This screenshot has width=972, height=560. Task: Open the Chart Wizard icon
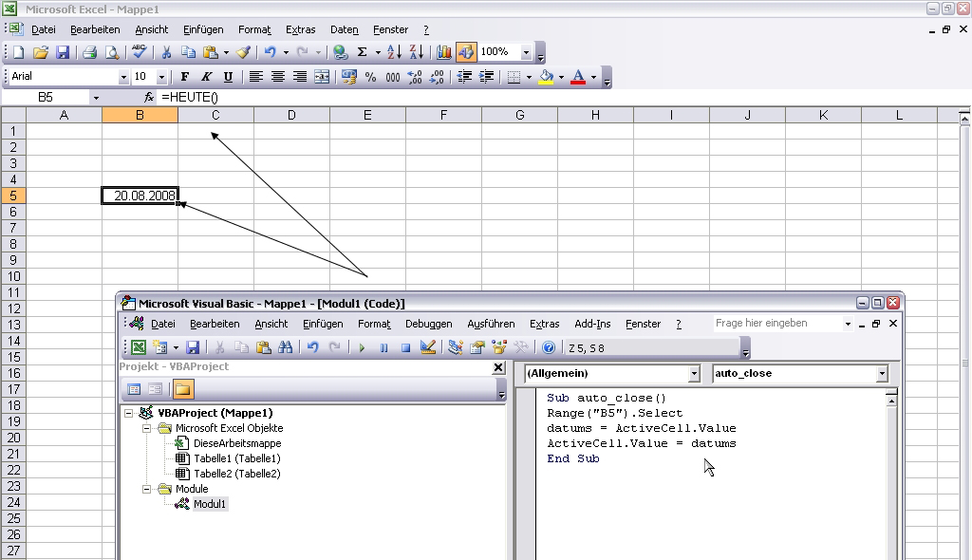click(x=444, y=52)
